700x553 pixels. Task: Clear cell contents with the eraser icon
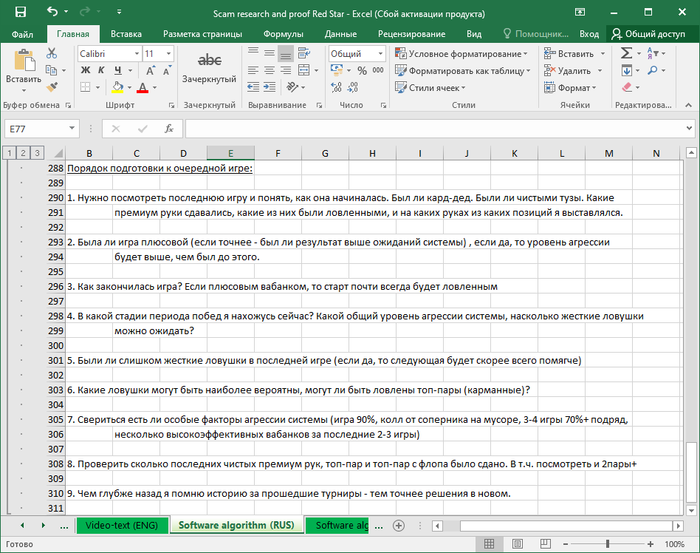[627, 87]
